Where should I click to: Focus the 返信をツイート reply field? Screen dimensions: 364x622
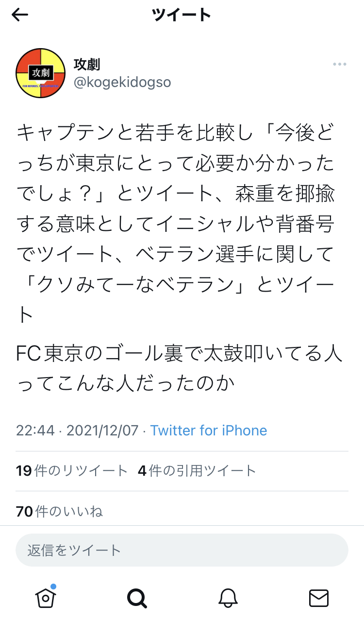click(x=182, y=550)
